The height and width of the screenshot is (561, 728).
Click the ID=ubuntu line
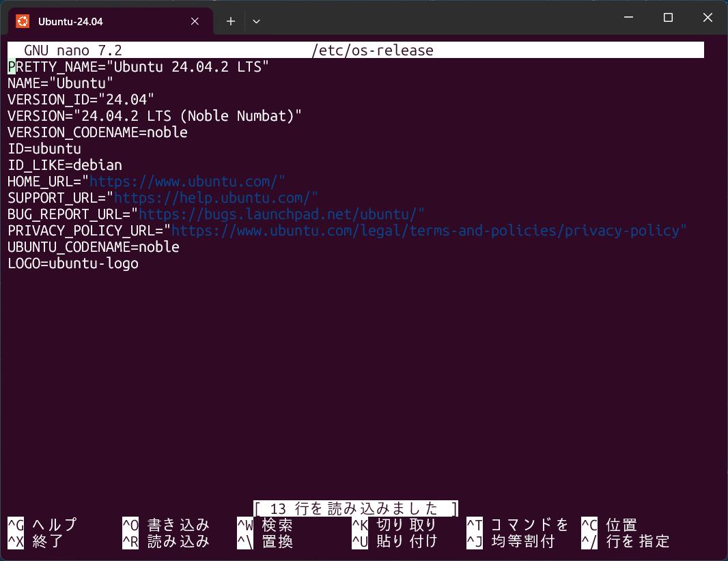click(44, 149)
